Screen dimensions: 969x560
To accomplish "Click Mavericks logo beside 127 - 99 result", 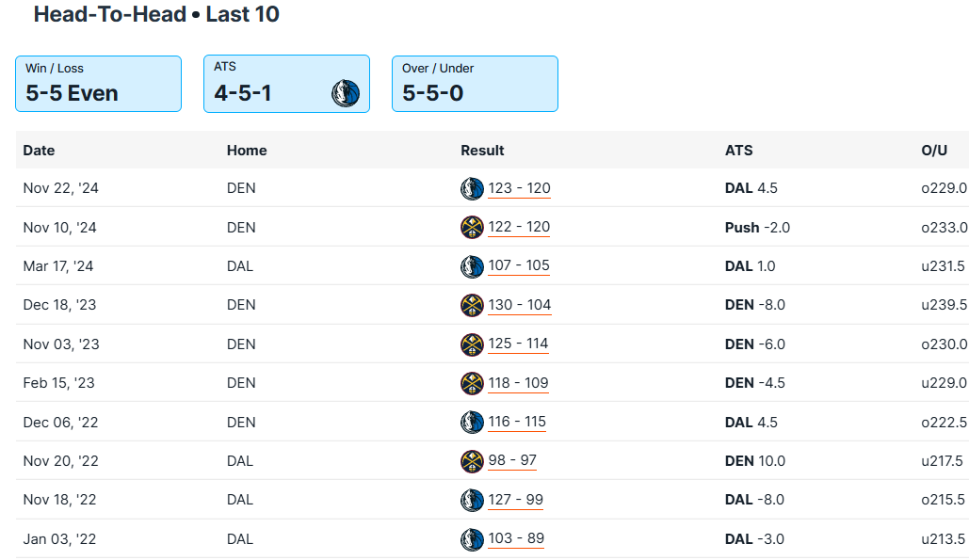I will [472, 500].
